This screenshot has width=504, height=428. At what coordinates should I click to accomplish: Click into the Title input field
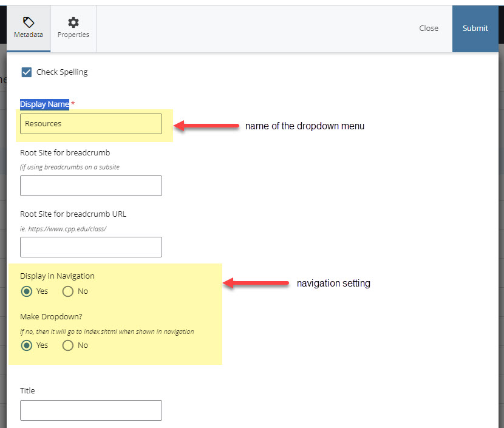coord(91,410)
